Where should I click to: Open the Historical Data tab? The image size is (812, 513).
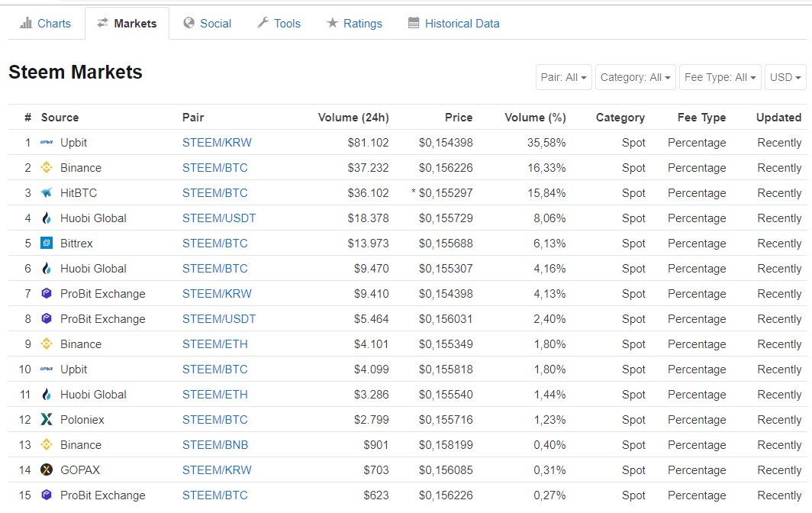tap(454, 24)
